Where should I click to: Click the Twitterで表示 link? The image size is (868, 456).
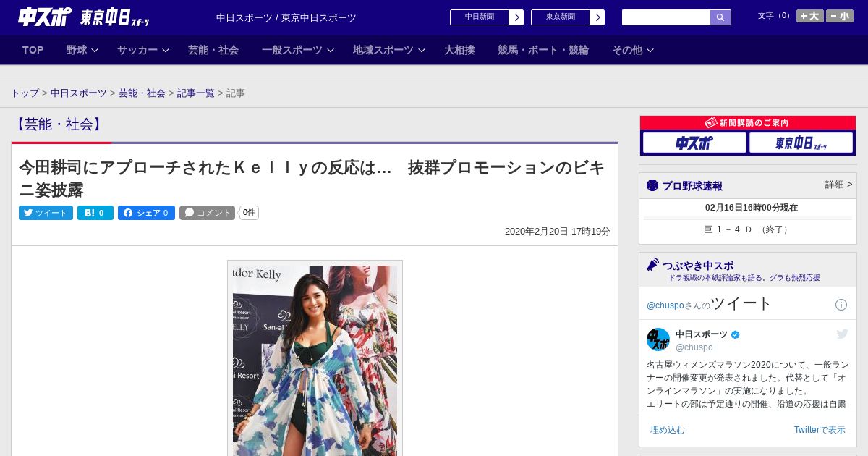(x=820, y=430)
